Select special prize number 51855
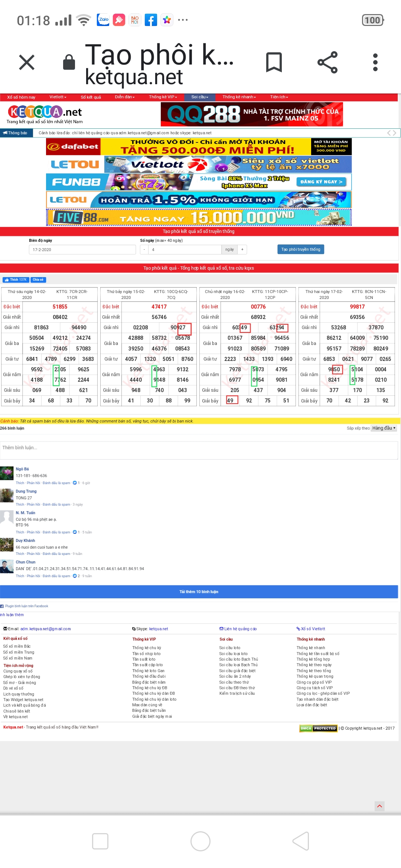The width and height of the screenshot is (401, 868). (x=60, y=307)
